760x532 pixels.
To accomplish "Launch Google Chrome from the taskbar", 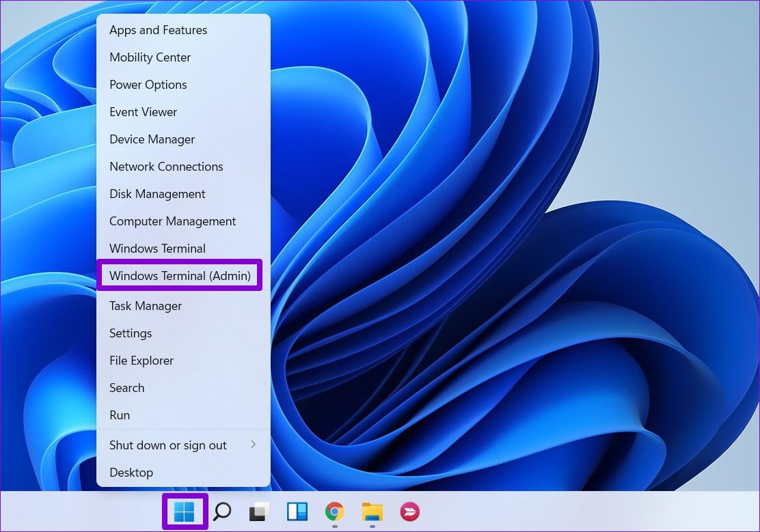I will click(334, 512).
